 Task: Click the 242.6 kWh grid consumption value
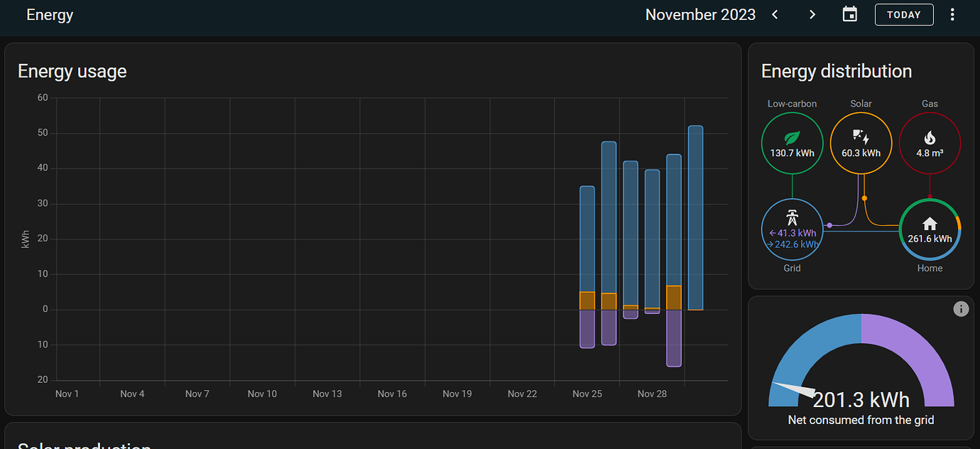pos(793,244)
